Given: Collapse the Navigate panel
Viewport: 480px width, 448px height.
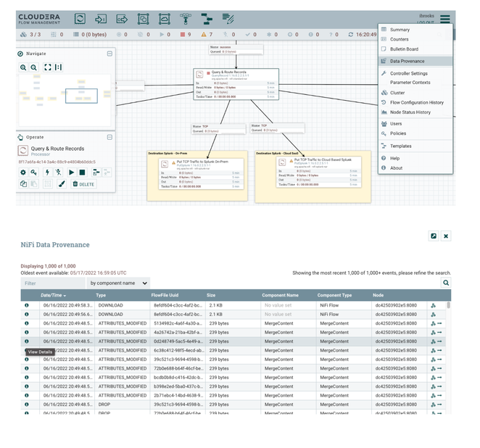Looking at the screenshot, I should tap(109, 54).
